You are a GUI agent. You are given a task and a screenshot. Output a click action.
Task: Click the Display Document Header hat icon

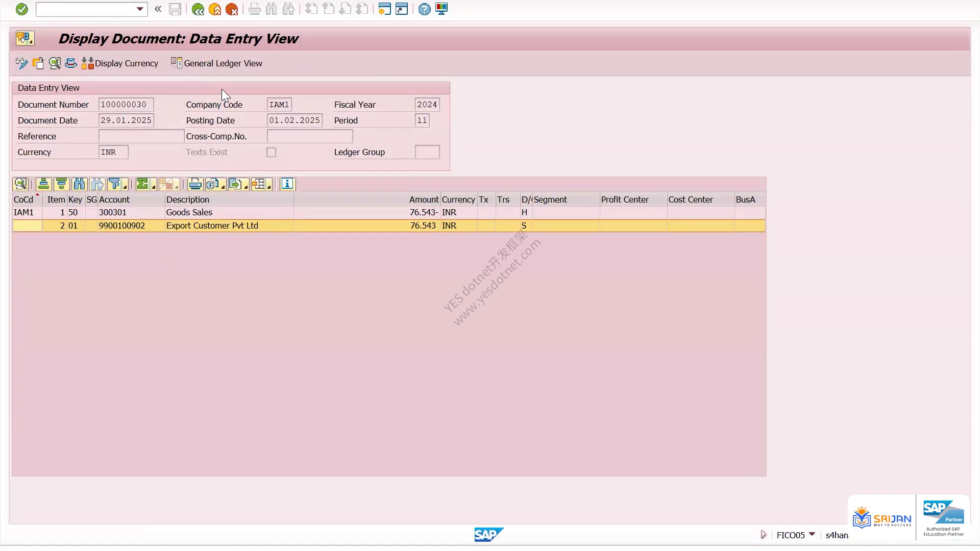click(x=71, y=63)
